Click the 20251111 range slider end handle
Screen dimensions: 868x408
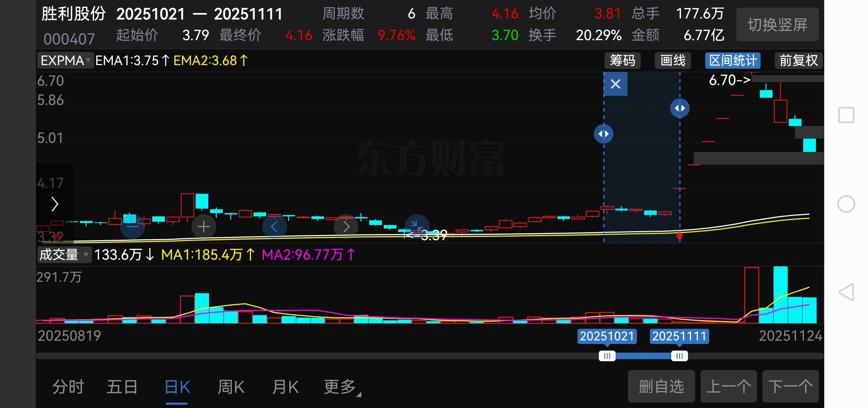pyautogui.click(x=679, y=356)
